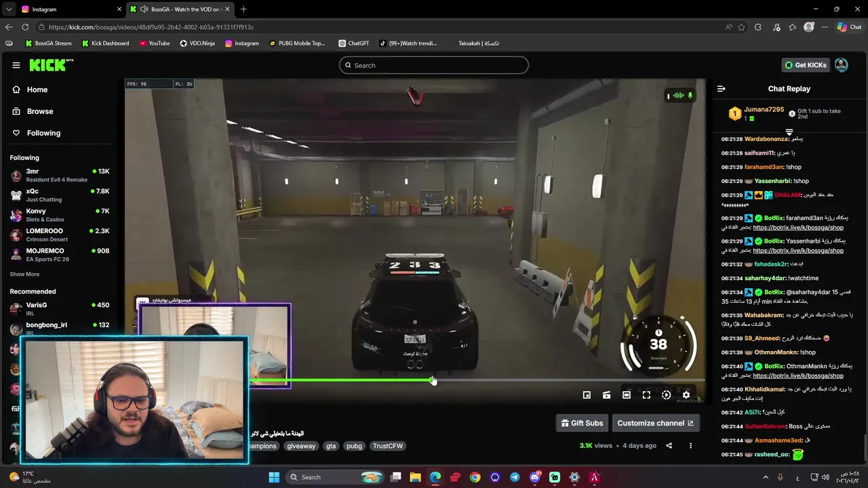Click the clip creation clapperboard icon
This screenshot has height=488, width=868.
pyautogui.click(x=607, y=395)
